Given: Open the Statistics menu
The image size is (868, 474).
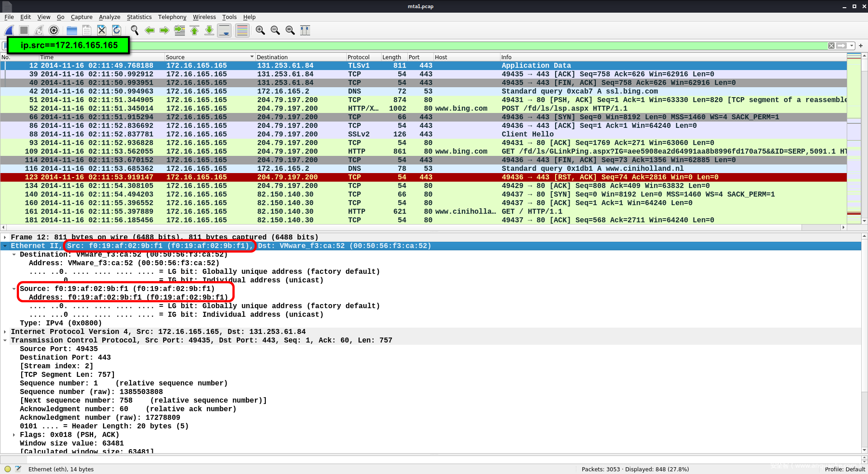Looking at the screenshot, I should 139,17.
